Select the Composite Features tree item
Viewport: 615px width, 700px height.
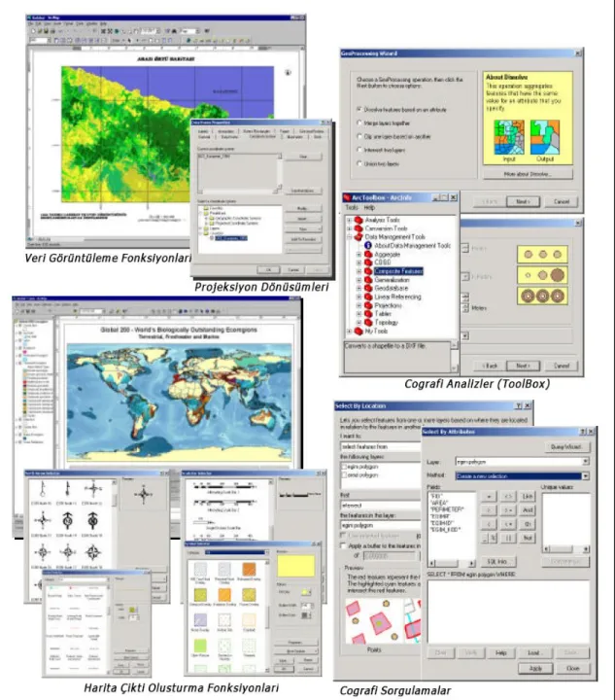tap(398, 271)
